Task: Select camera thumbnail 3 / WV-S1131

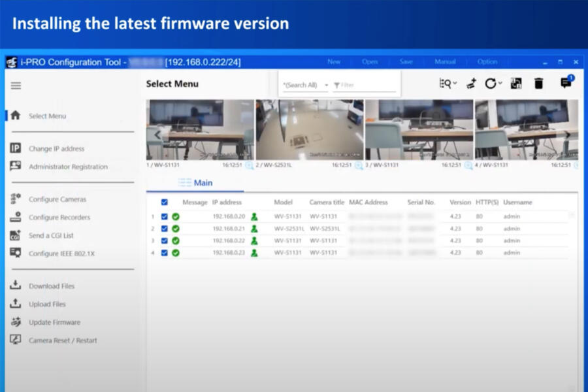Action: [419, 130]
